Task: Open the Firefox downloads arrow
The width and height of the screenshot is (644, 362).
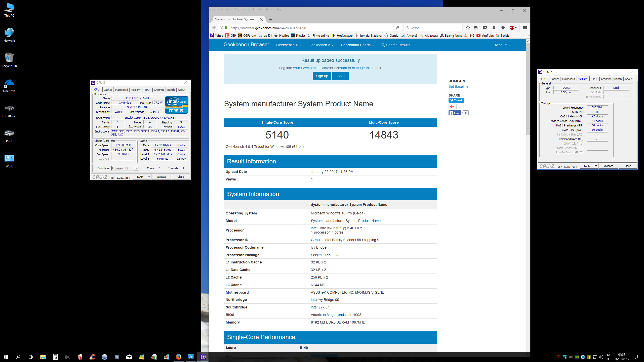Action: click(x=494, y=28)
